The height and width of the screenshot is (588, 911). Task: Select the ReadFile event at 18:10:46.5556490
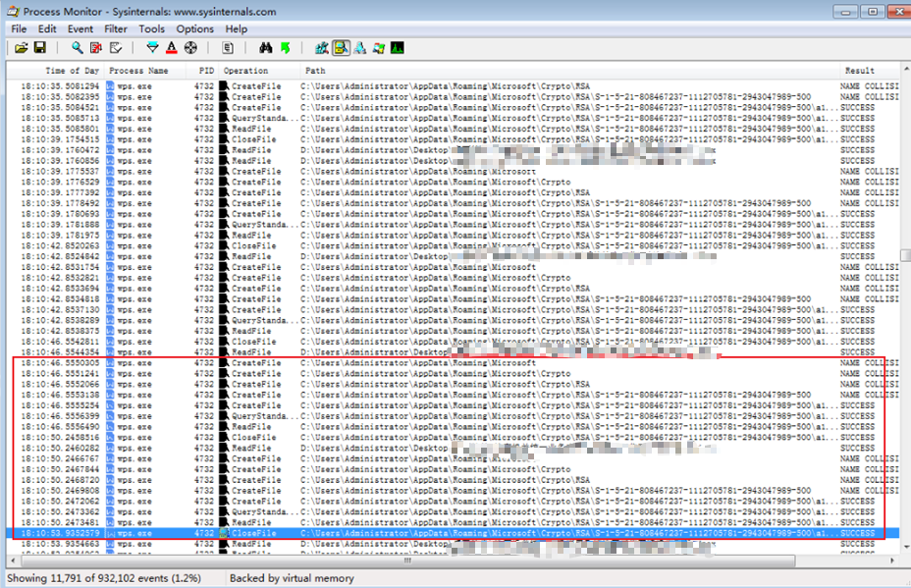coord(454,427)
